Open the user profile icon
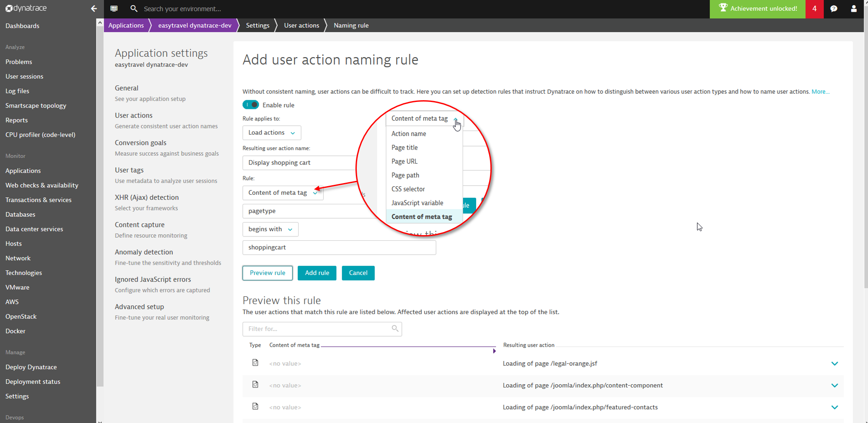The image size is (868, 423). [x=854, y=8]
